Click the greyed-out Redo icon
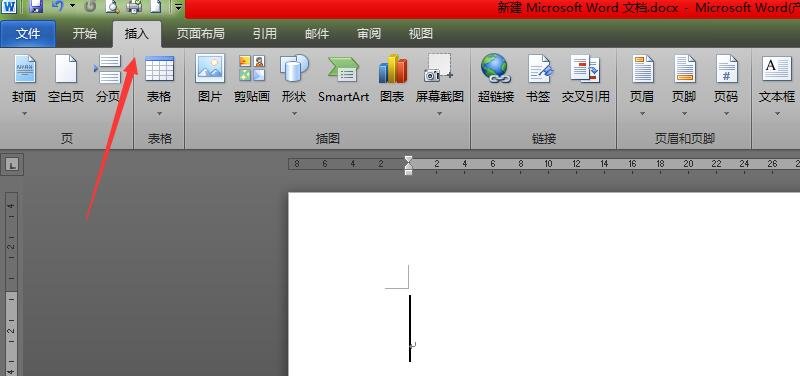The image size is (800, 376). 90,6
